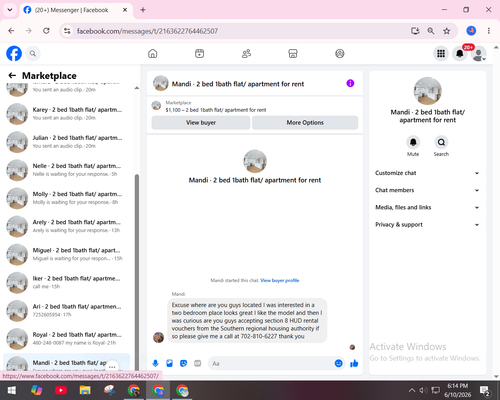This screenshot has width=500, height=400.
Task: Open the browser zoom magnifier icon
Action: point(431,31)
